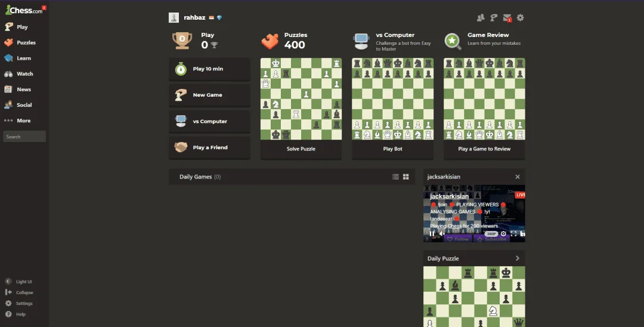The height and width of the screenshot is (327, 644).
Task: Click the bronze trophy Play icon
Action: pyautogui.click(x=182, y=41)
